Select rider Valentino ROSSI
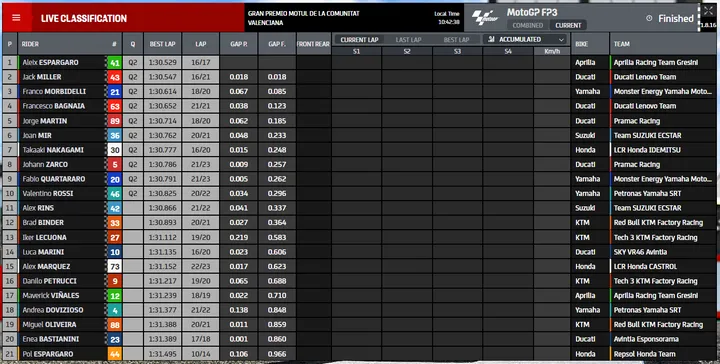This screenshot has height=364, width=720. tap(48, 194)
